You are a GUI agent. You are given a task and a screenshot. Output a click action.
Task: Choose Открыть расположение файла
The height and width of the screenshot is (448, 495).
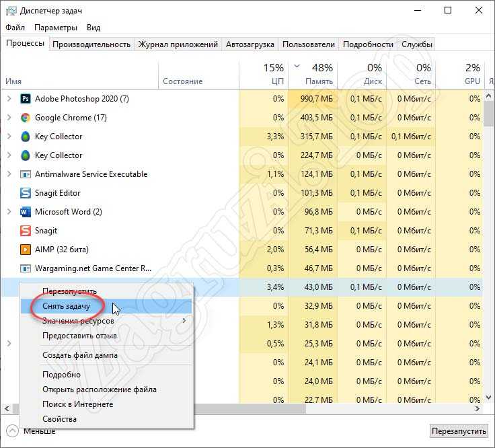click(x=106, y=389)
